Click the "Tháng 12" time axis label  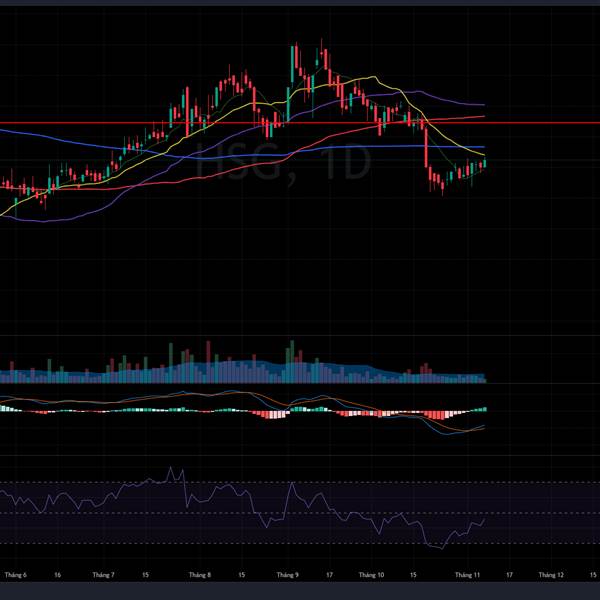pos(551,575)
